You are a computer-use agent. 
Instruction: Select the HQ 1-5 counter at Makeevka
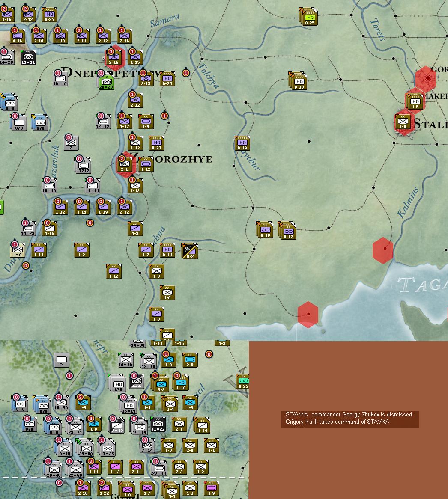[415, 101]
